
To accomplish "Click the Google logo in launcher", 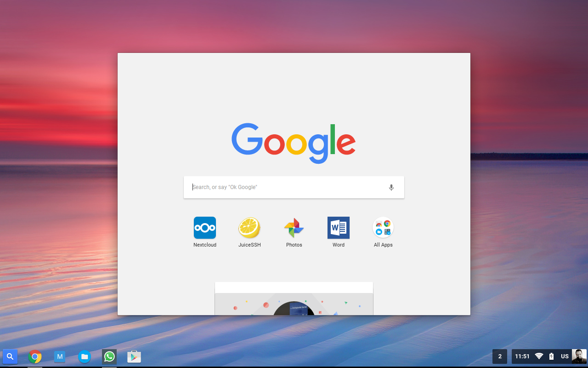I will point(294,143).
